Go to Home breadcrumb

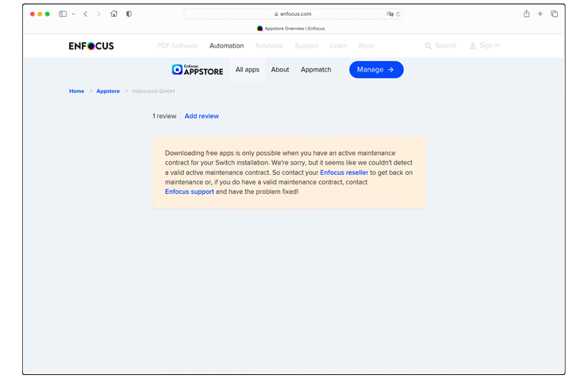(76, 91)
